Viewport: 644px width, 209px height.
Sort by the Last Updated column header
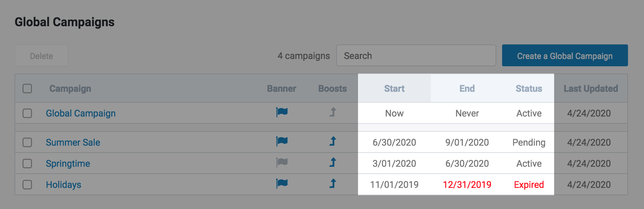591,88
